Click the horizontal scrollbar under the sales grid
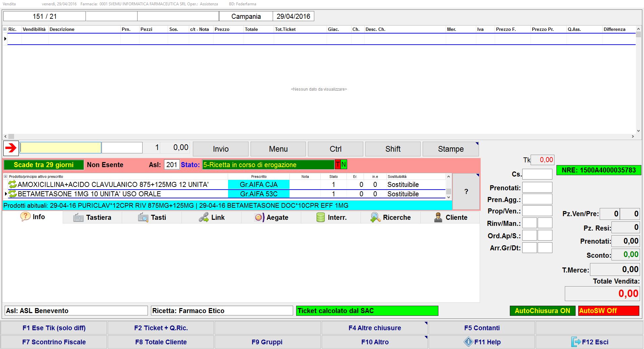Screen dimensions: 644x349 [319, 137]
